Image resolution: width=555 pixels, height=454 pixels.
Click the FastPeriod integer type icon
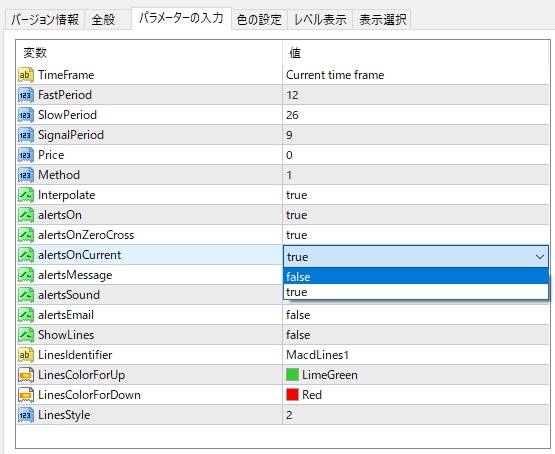[x=26, y=95]
